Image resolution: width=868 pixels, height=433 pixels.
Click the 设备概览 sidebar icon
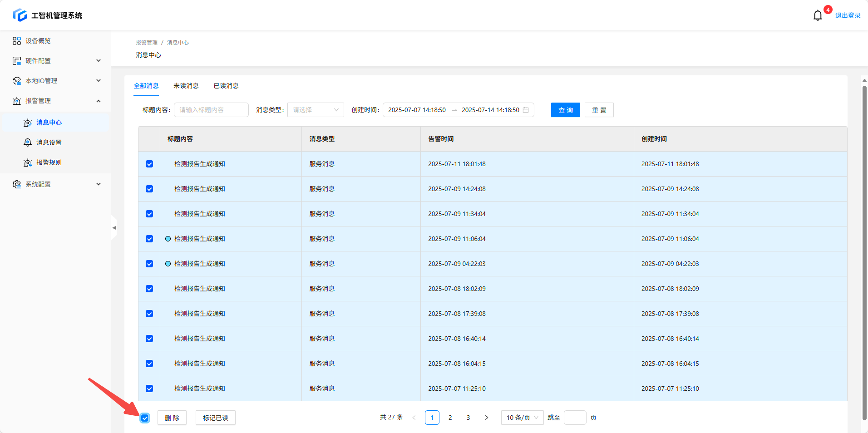17,41
